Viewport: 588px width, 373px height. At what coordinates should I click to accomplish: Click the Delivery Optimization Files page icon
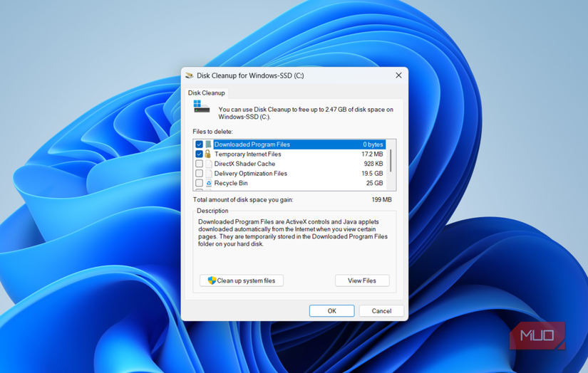(x=209, y=174)
